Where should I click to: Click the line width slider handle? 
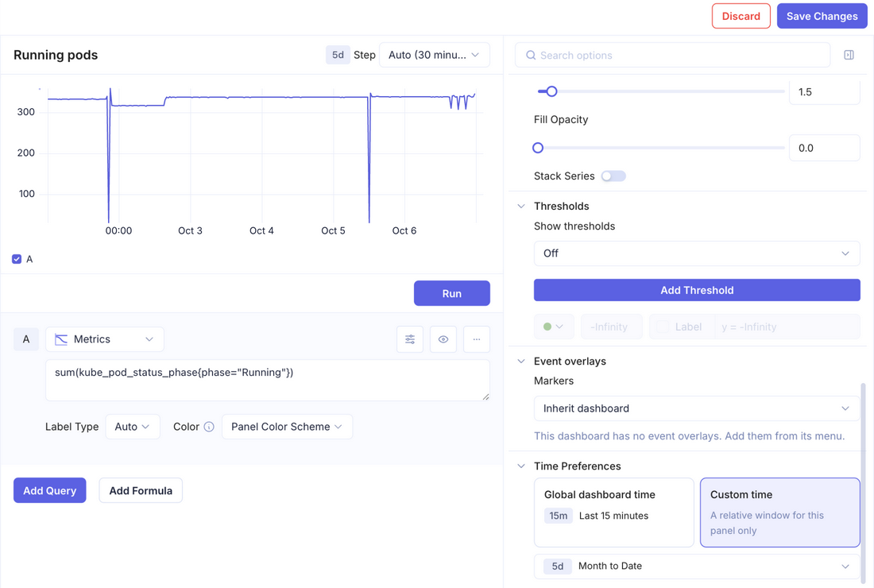(551, 91)
